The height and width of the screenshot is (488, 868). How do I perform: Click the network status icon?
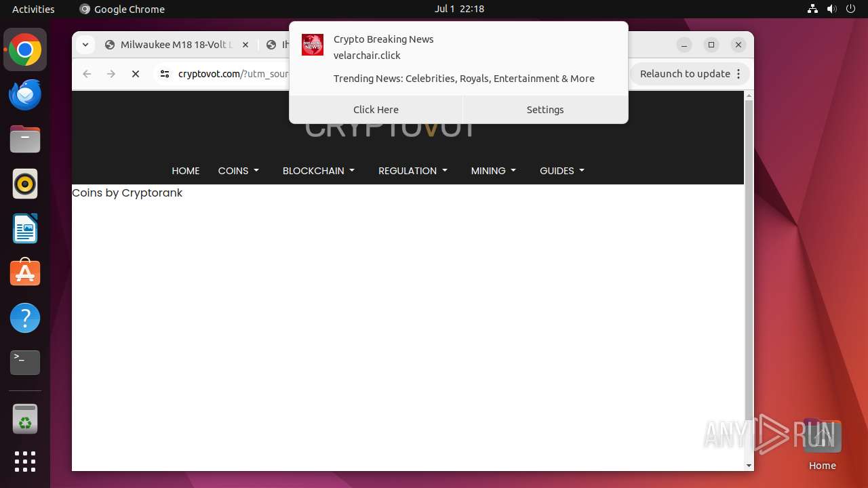click(812, 9)
